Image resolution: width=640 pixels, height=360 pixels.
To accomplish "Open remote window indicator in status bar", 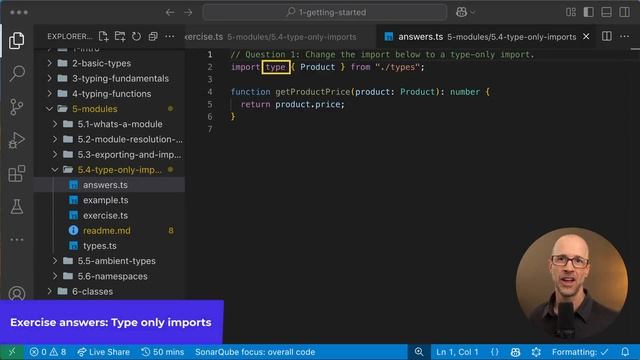I will tap(12, 352).
